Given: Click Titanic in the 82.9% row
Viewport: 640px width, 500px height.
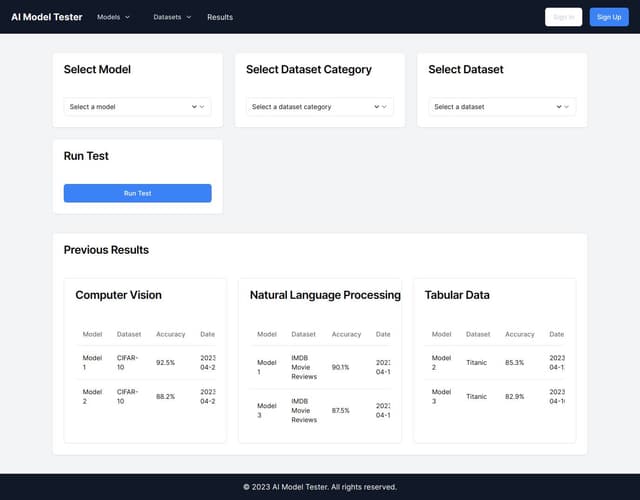Looking at the screenshot, I should [476, 396].
